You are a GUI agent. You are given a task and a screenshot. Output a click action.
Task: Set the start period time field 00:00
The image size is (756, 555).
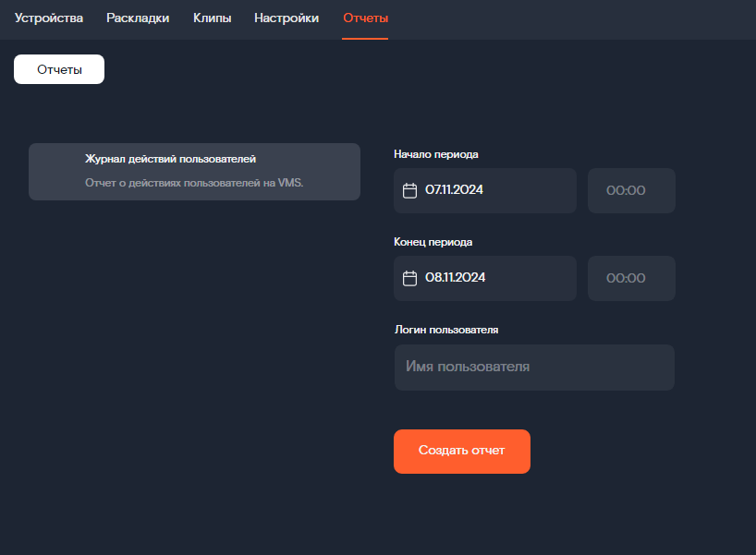coord(630,191)
